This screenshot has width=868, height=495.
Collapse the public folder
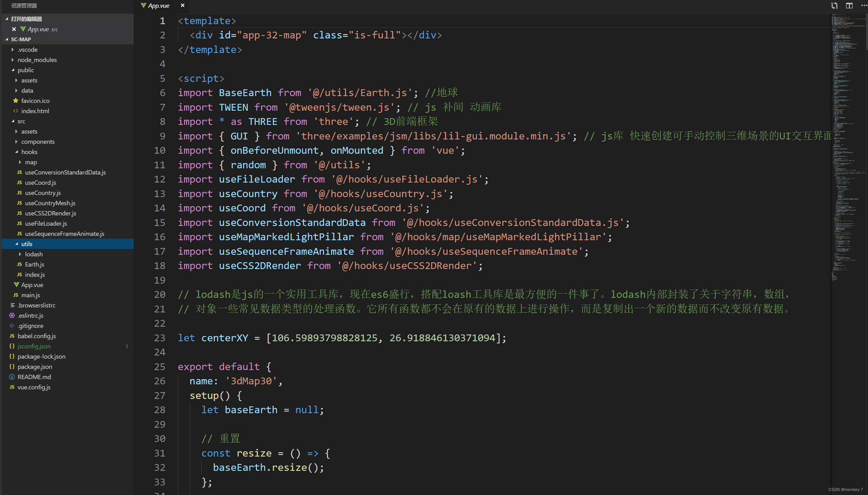13,70
